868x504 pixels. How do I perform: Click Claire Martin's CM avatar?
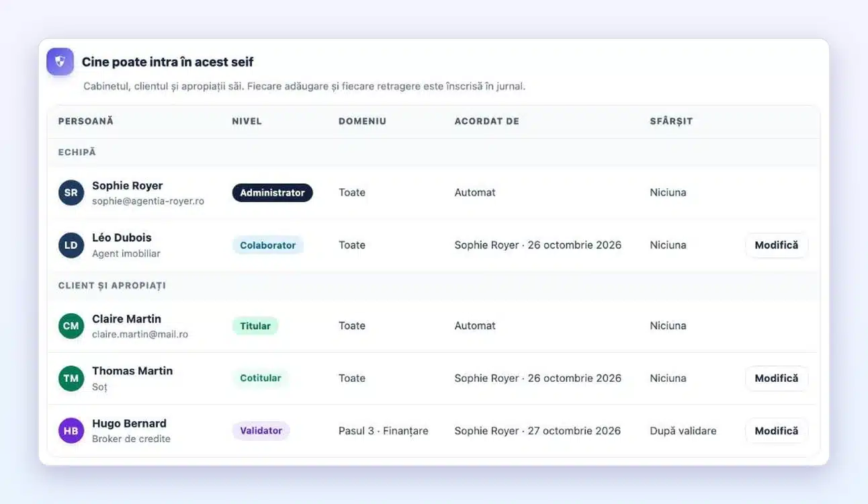(71, 326)
